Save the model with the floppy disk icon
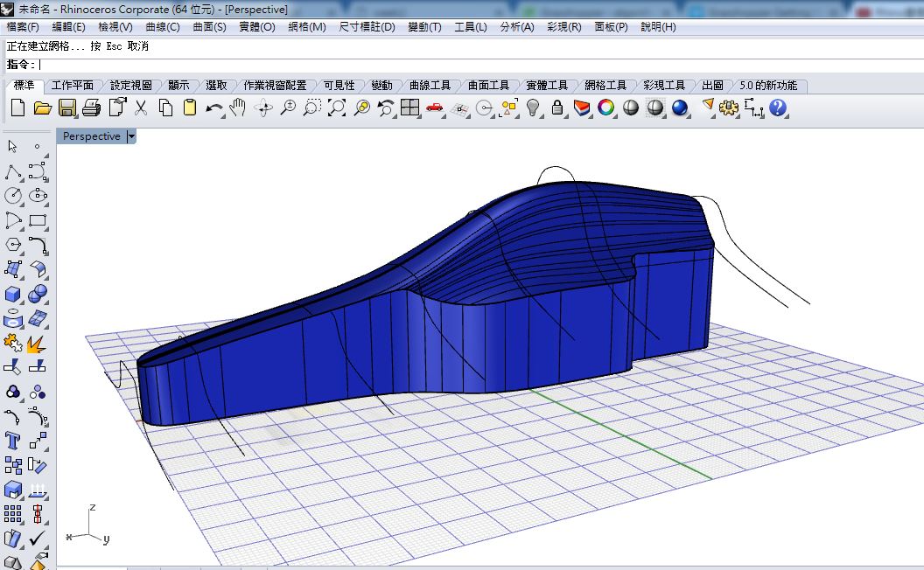The image size is (924, 570). click(66, 108)
